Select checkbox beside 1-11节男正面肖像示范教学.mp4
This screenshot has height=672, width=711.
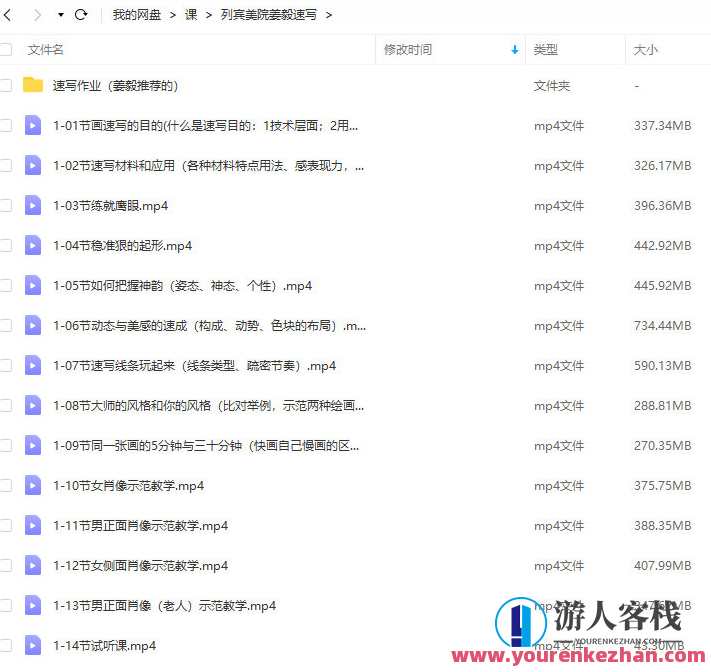coord(6,525)
